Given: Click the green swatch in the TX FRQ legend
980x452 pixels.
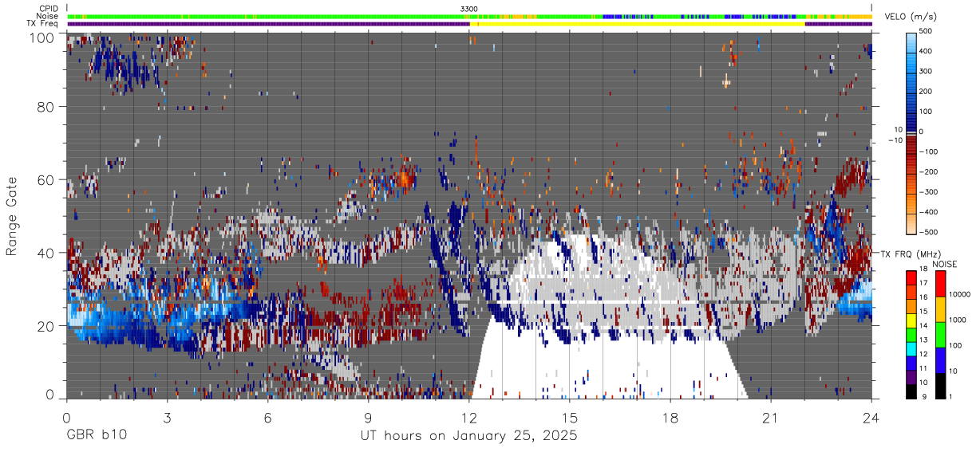Looking at the screenshot, I should tap(911, 334).
